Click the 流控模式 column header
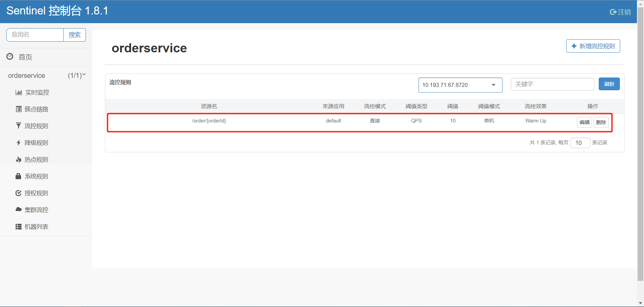Image resolution: width=644 pixels, height=307 pixels. [375, 106]
